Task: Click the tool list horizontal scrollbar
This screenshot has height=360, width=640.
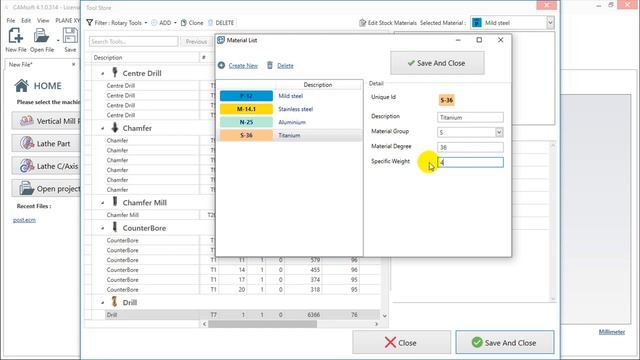Action: tap(262, 324)
